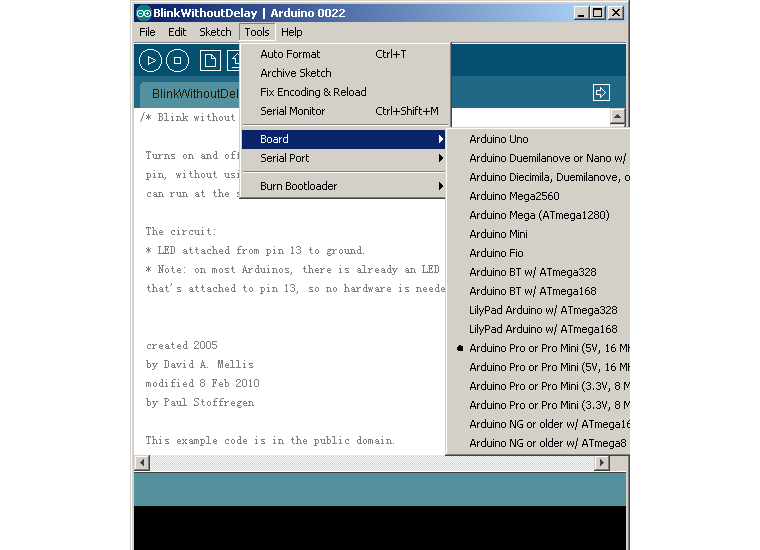
Task: Open the Help menu
Action: (291, 32)
